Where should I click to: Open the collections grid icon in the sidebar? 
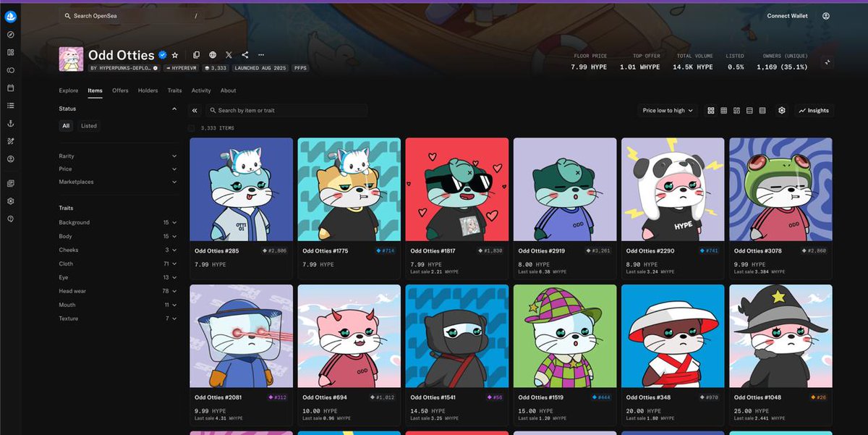[x=11, y=53]
